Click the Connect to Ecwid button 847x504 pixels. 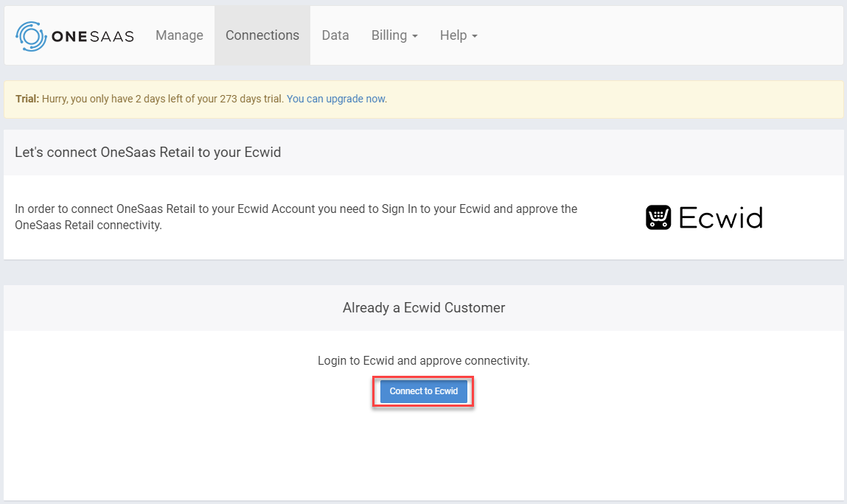click(423, 391)
